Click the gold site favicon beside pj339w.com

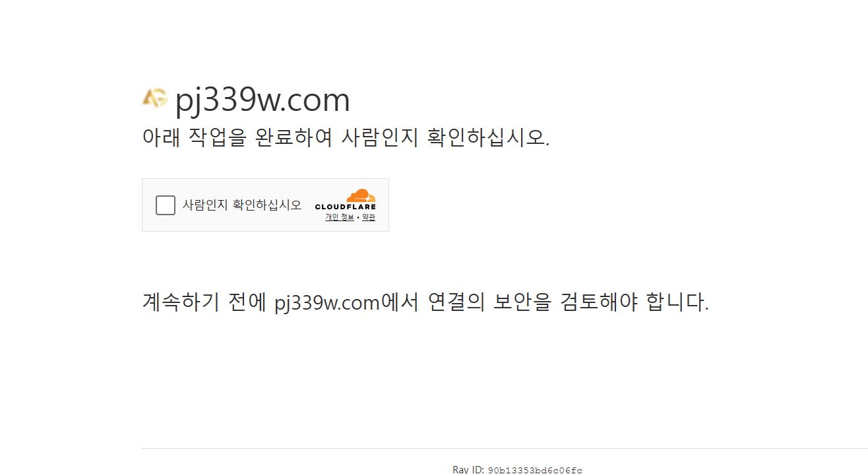coord(155,98)
